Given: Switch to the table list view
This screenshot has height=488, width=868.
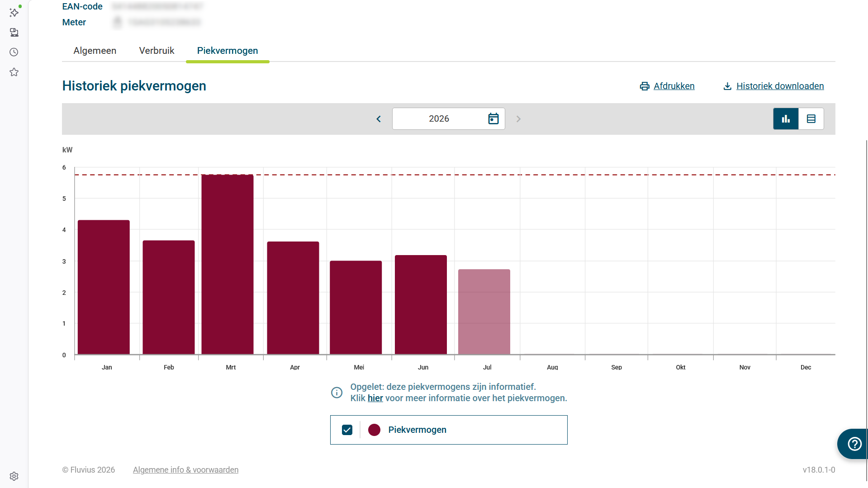Looking at the screenshot, I should click(x=811, y=119).
